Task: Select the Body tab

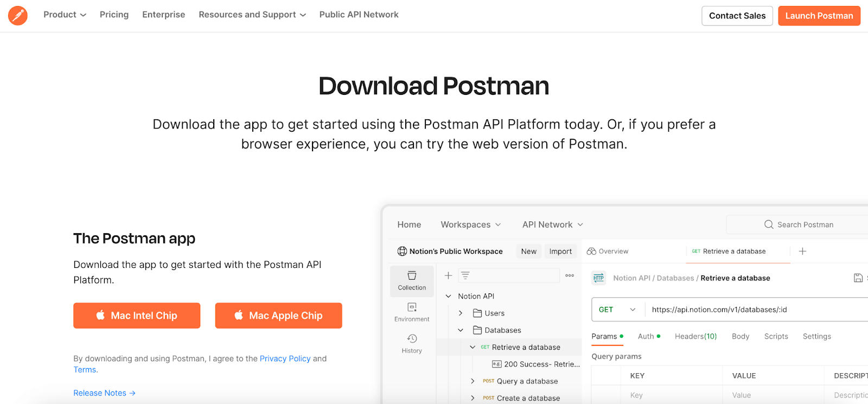Action: (741, 336)
